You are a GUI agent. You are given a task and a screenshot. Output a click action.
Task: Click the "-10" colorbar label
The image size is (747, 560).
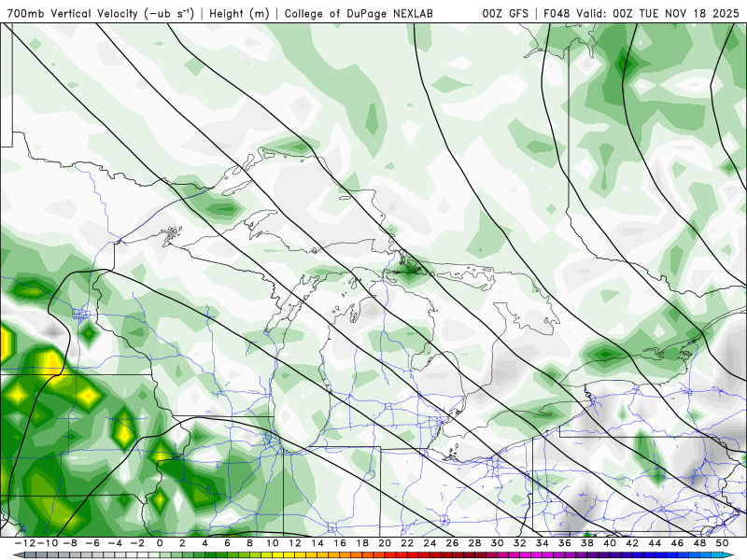48,543
